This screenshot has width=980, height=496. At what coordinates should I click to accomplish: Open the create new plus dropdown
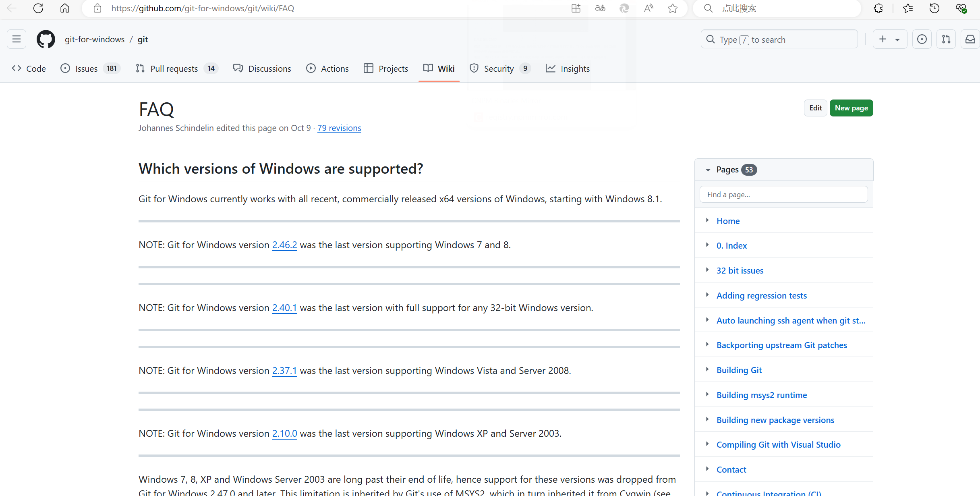pyautogui.click(x=889, y=39)
